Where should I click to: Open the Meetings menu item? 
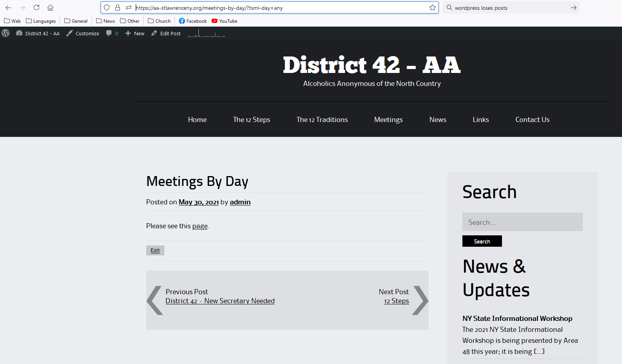pyautogui.click(x=388, y=120)
